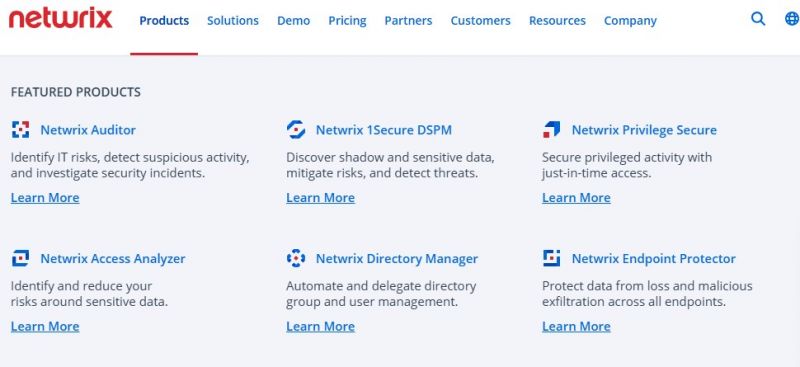Image resolution: width=800 pixels, height=367 pixels.
Task: Follow Learn More under Netwrix Directory Manager
Action: click(x=320, y=326)
